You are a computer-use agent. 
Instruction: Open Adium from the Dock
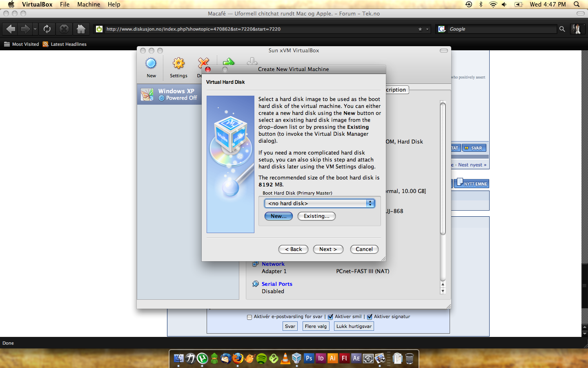pyautogui.click(x=214, y=358)
